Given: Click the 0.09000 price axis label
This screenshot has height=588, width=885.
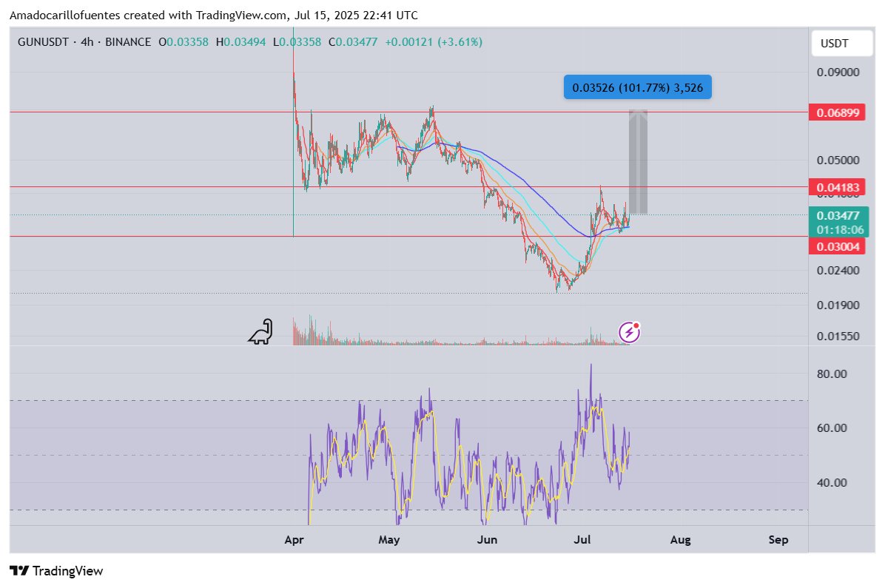Looking at the screenshot, I should 838,72.
